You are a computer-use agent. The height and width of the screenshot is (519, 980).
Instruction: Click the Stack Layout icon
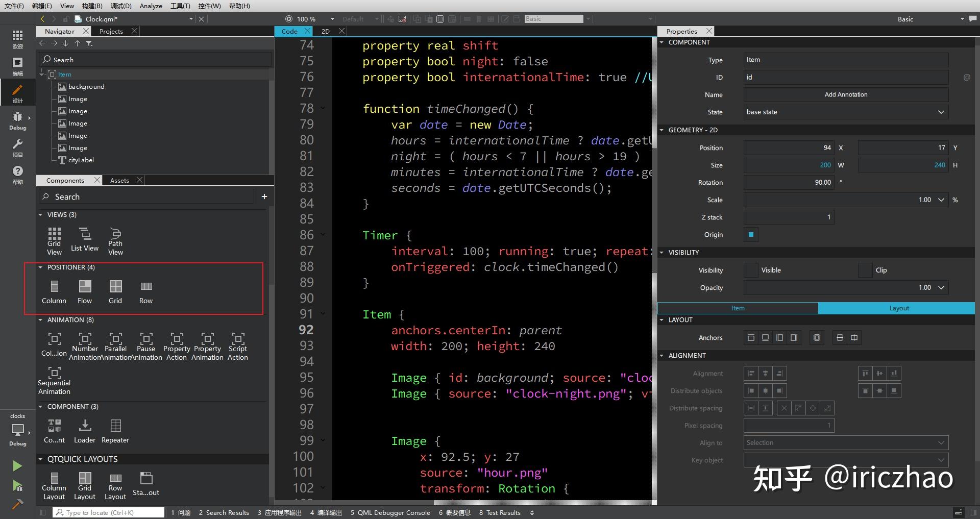[146, 479]
